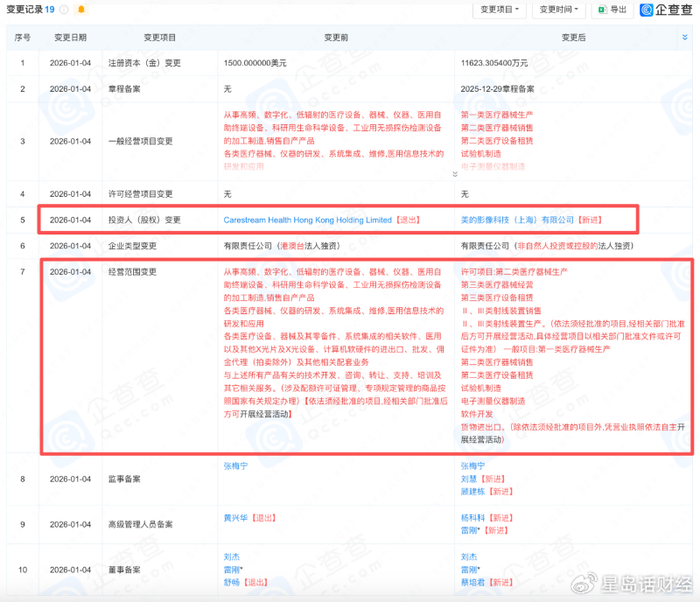Image resolution: width=700 pixels, height=602 pixels.
Task: Open 美的影像科技（上海）有限公司 link
Action: (x=517, y=220)
